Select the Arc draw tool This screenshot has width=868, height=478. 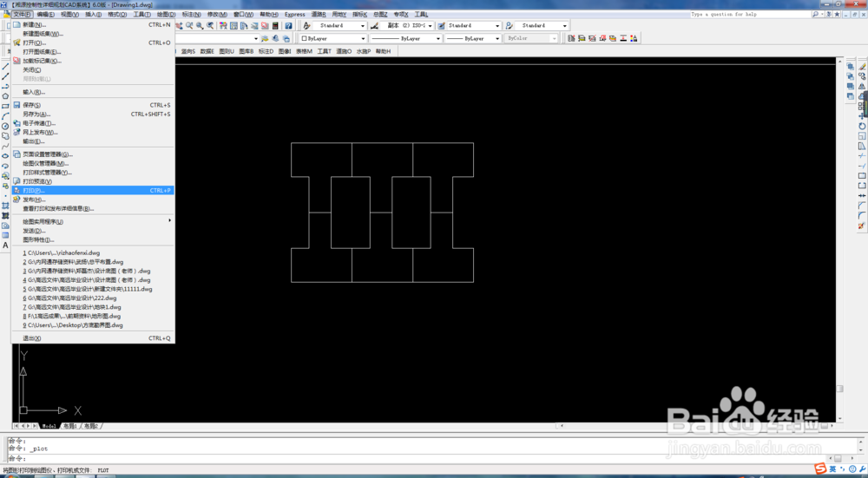5,116
